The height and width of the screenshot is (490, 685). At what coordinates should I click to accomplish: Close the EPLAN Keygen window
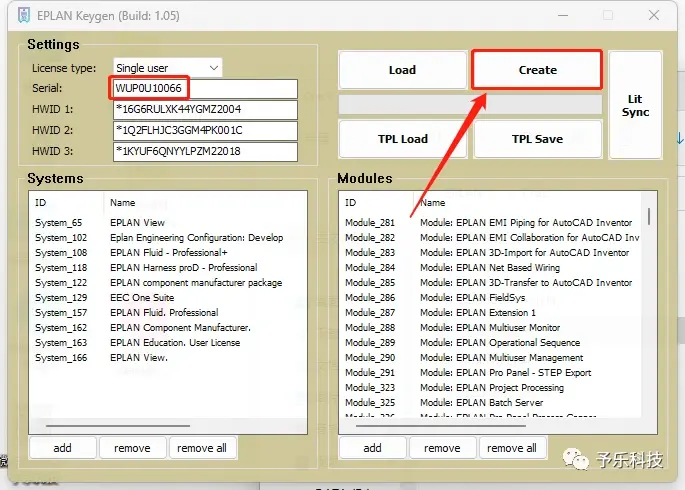[x=654, y=15]
